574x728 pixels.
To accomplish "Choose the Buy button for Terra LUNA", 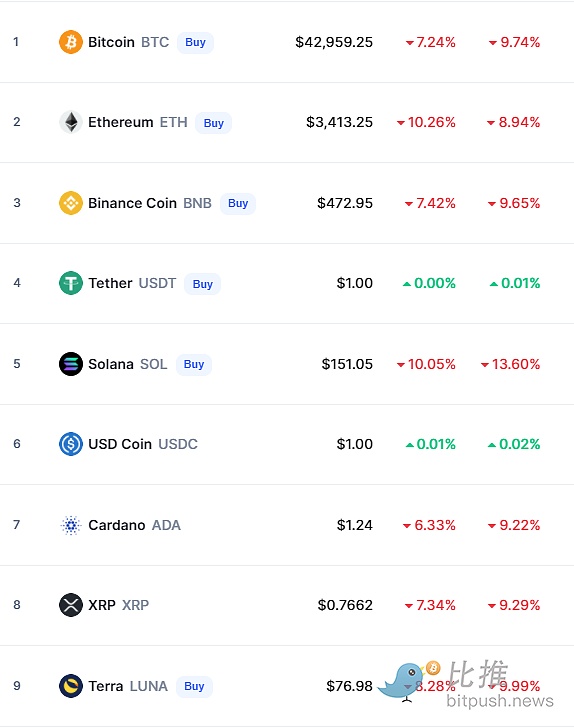I will pos(194,686).
